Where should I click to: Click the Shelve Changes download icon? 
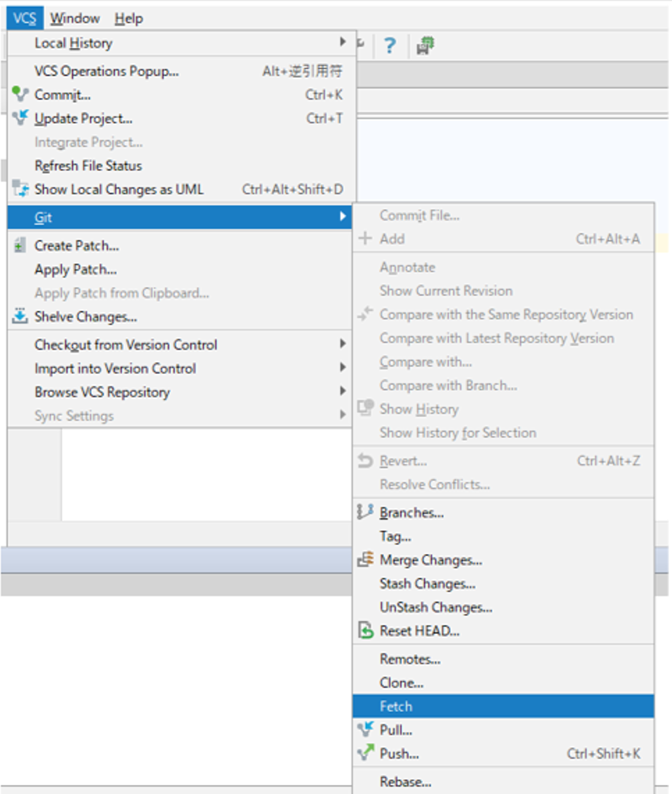tap(20, 316)
